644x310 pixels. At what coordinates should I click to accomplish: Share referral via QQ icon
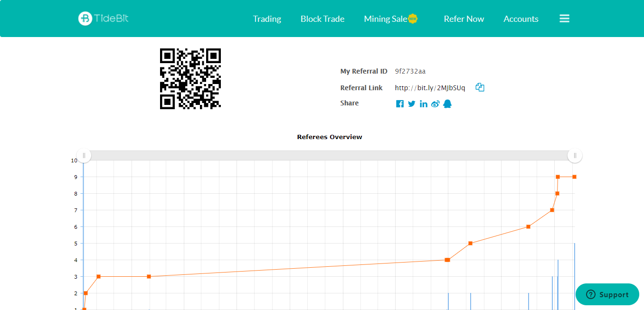(447, 103)
